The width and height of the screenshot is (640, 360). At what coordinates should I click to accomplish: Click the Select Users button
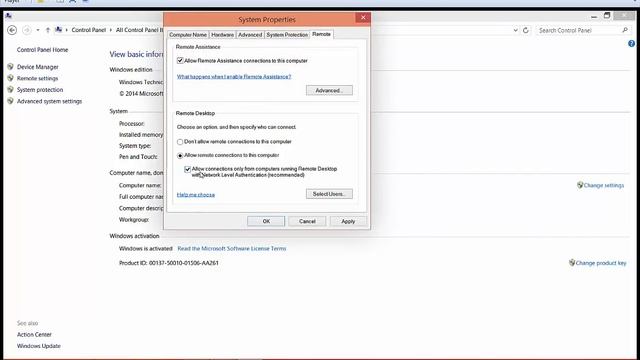[329, 194]
